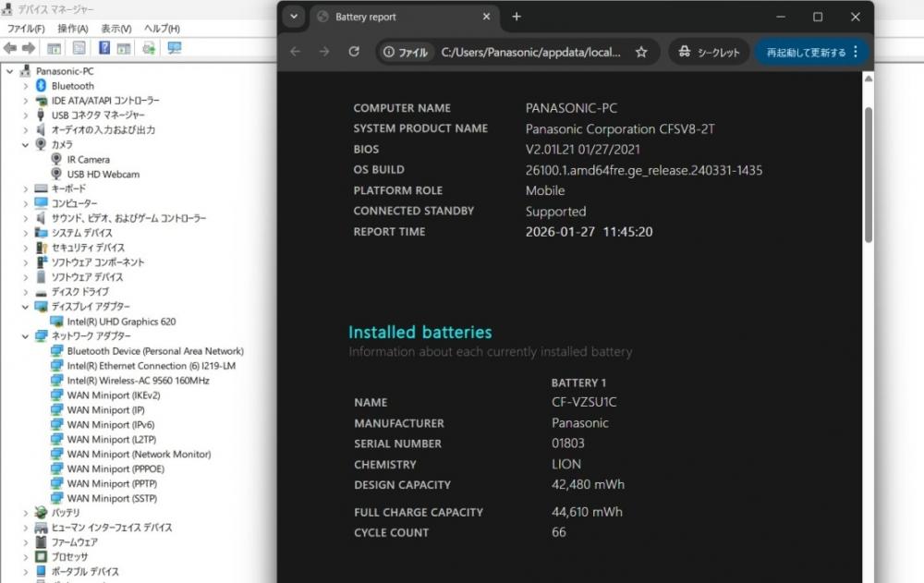Expand the ファームウェア category
Screen dimensions: 924x583
pos(25,541)
